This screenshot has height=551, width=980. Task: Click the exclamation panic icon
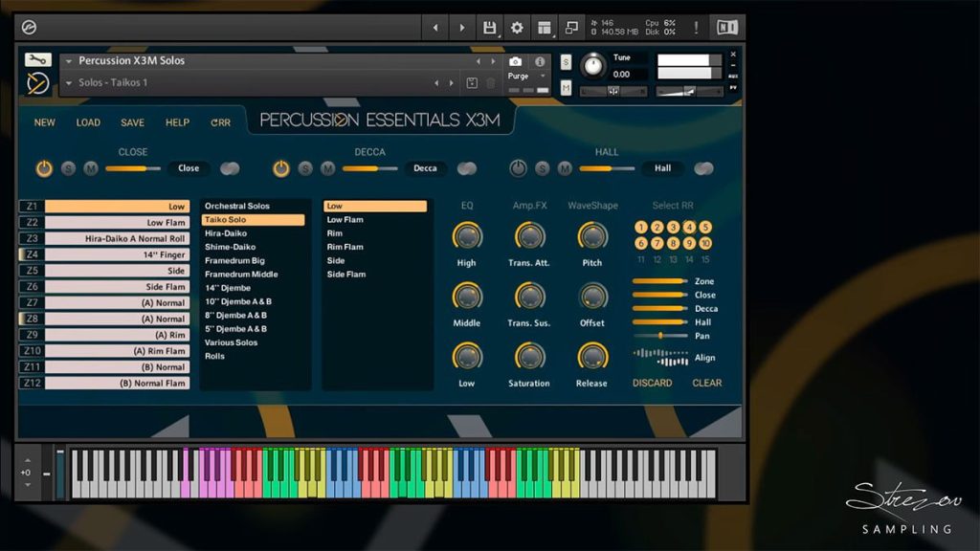pyautogui.click(x=696, y=28)
